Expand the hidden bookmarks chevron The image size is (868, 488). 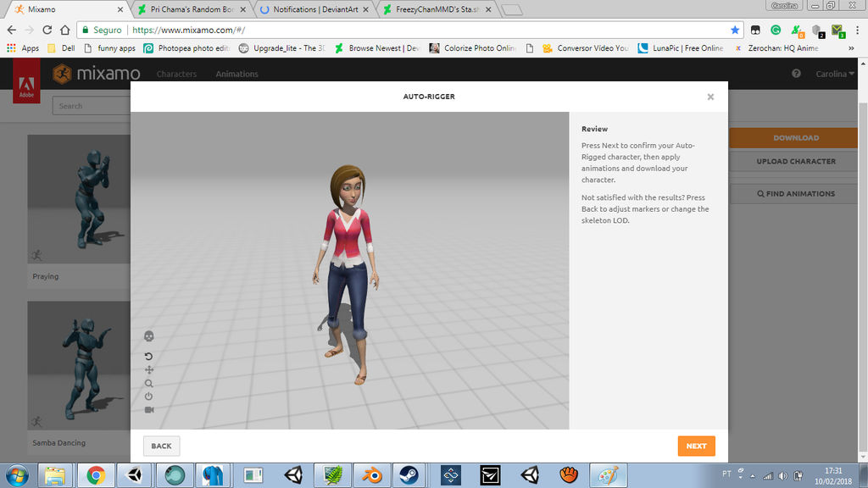click(850, 47)
